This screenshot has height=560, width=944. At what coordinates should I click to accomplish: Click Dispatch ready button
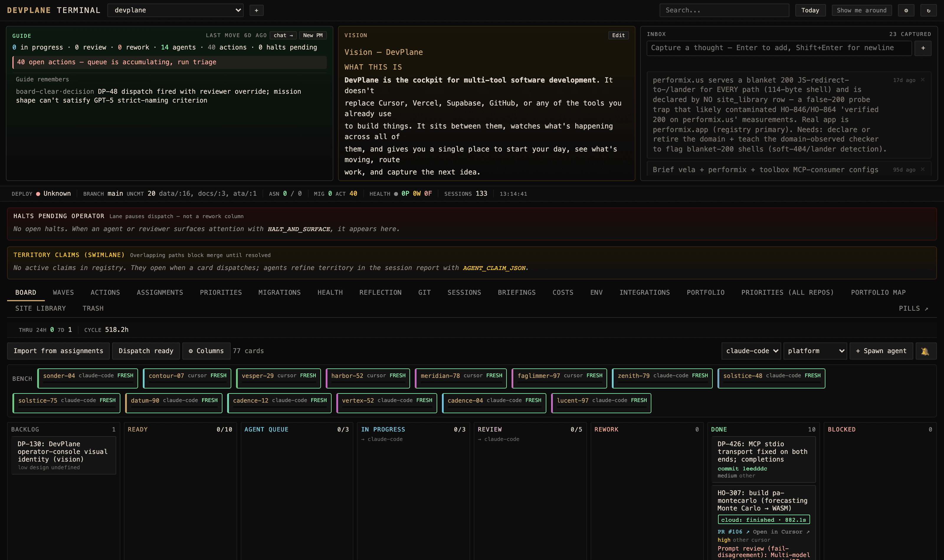click(146, 351)
